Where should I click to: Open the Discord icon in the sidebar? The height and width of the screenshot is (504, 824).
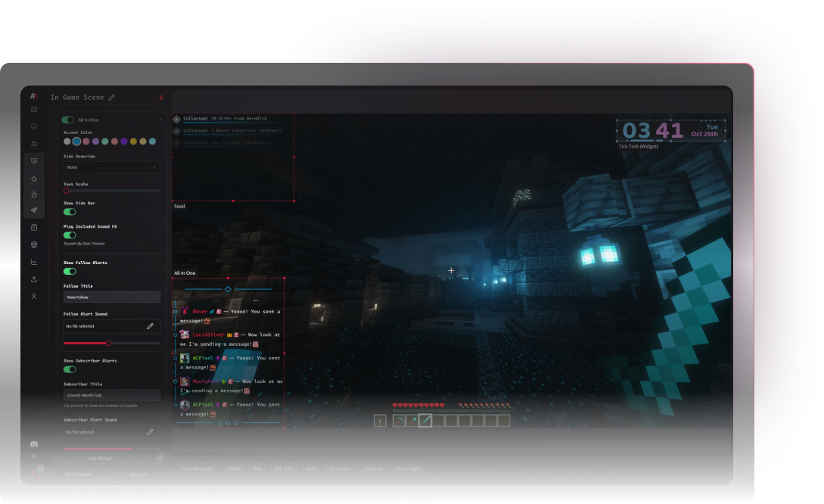33,443
